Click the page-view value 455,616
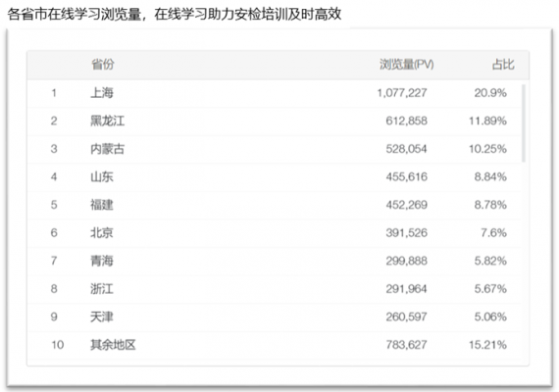The width and height of the screenshot is (559, 392). [x=406, y=176]
